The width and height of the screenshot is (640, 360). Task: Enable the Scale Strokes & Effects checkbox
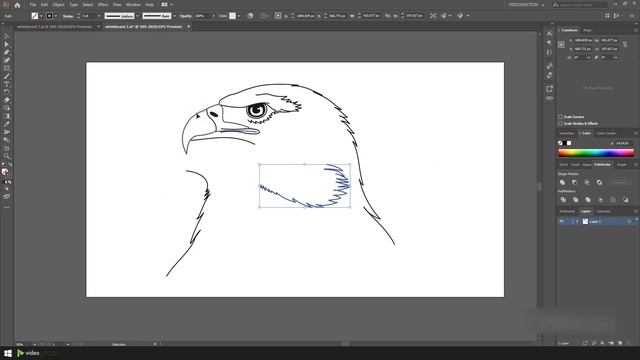pos(560,123)
